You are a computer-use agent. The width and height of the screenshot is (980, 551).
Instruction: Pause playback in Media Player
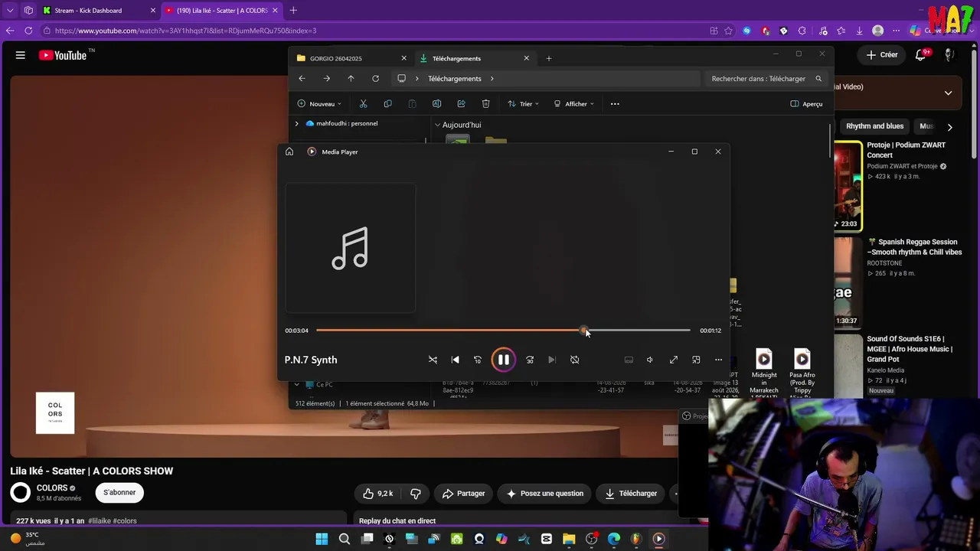[x=503, y=360]
